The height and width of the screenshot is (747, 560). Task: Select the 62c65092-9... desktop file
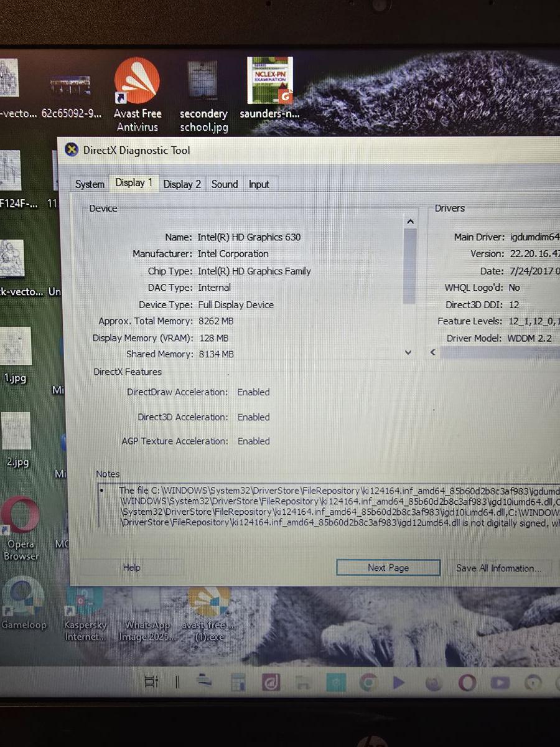pyautogui.click(x=71, y=97)
